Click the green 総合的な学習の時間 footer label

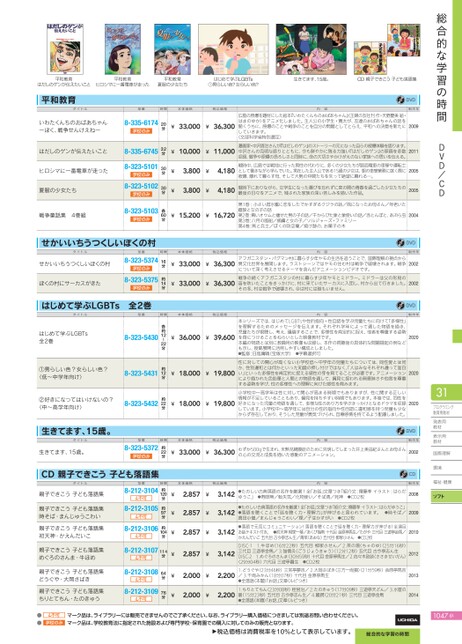(387, 634)
